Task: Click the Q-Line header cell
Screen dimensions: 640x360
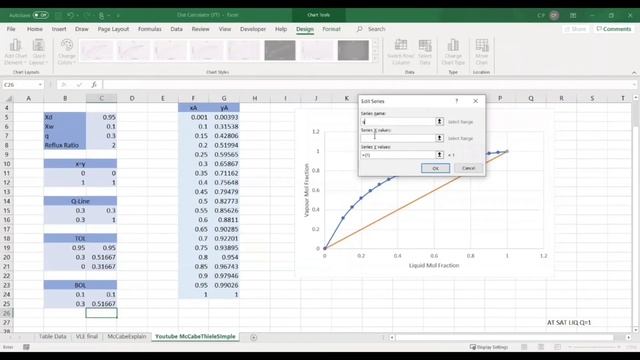Action: coord(80,201)
